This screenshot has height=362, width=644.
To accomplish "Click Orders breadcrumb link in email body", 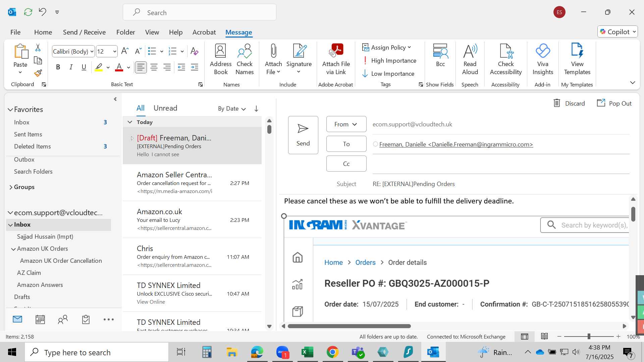I will click(x=365, y=262).
